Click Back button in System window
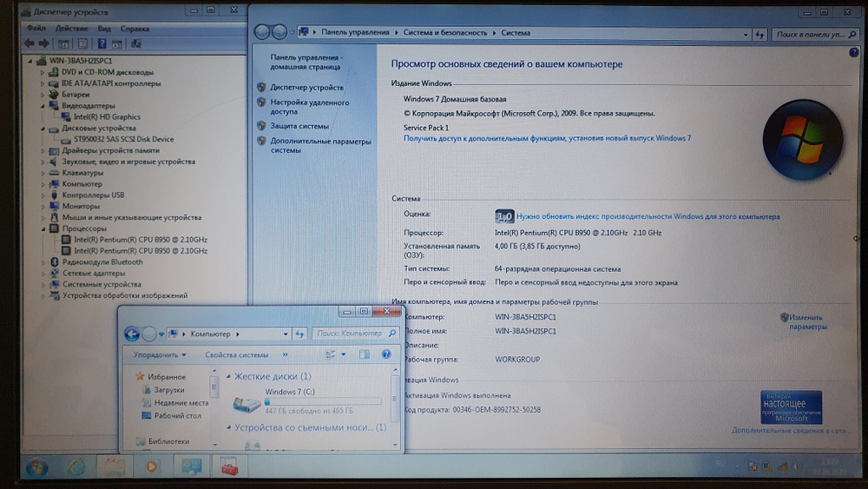This screenshot has width=868, height=489. tap(262, 32)
